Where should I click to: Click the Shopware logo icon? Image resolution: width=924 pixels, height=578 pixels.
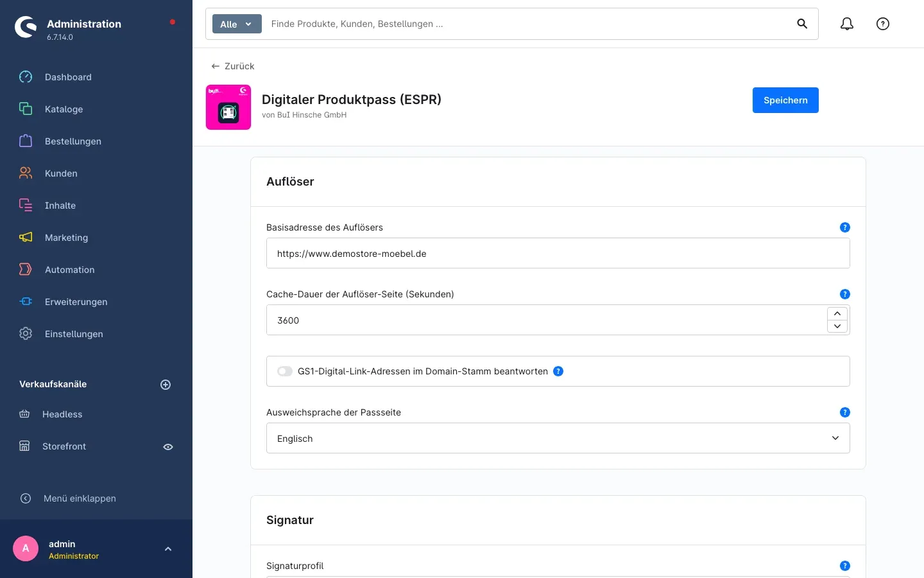[x=26, y=27]
